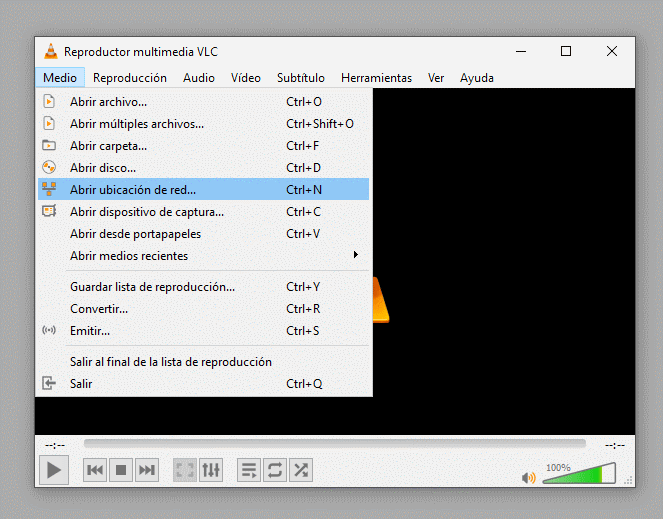Select Emitir... menu entry

203,330
